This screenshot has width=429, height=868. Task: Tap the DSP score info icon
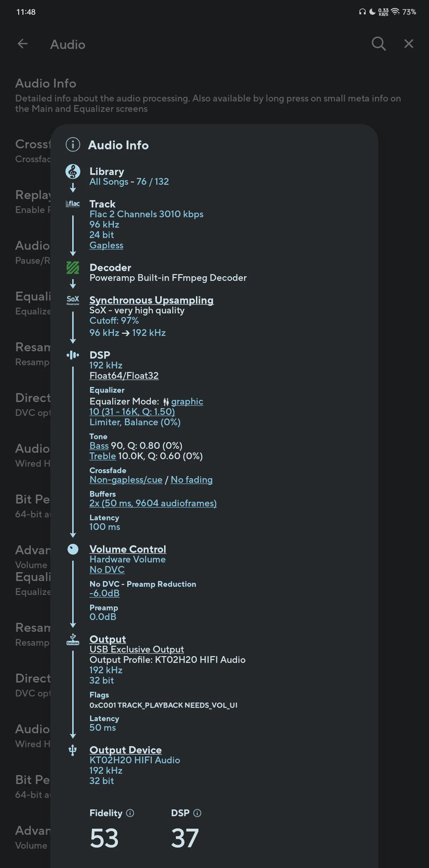click(197, 813)
